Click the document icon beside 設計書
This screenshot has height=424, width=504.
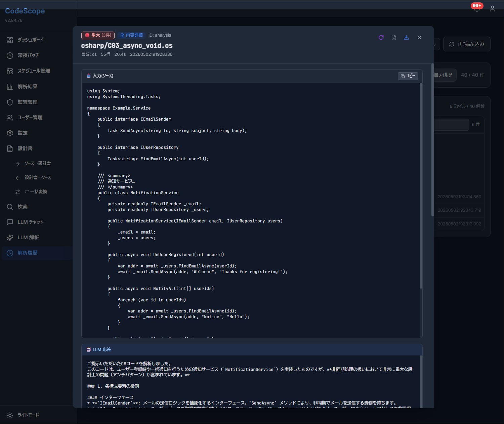click(10, 149)
